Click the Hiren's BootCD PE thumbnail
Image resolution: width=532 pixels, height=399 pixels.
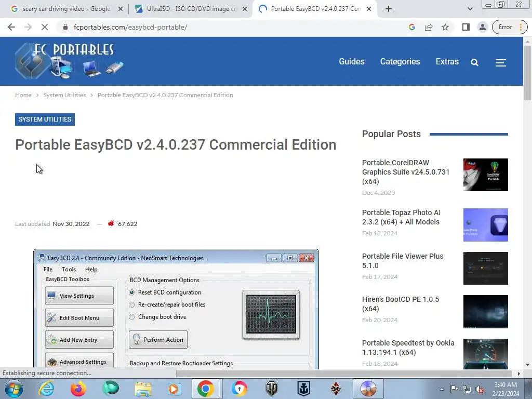(486, 312)
